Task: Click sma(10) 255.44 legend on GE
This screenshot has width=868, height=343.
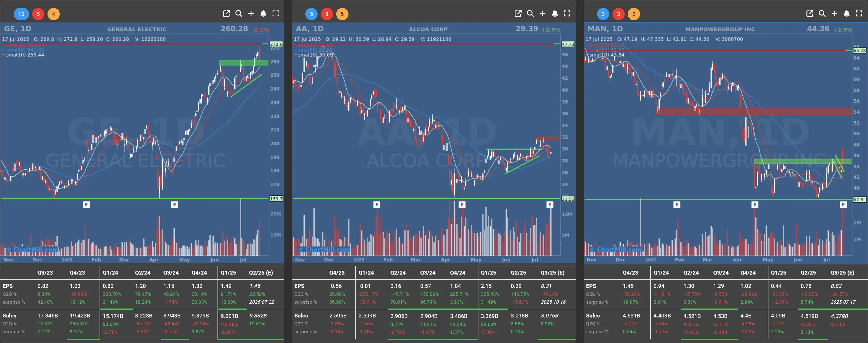Action: point(23,55)
